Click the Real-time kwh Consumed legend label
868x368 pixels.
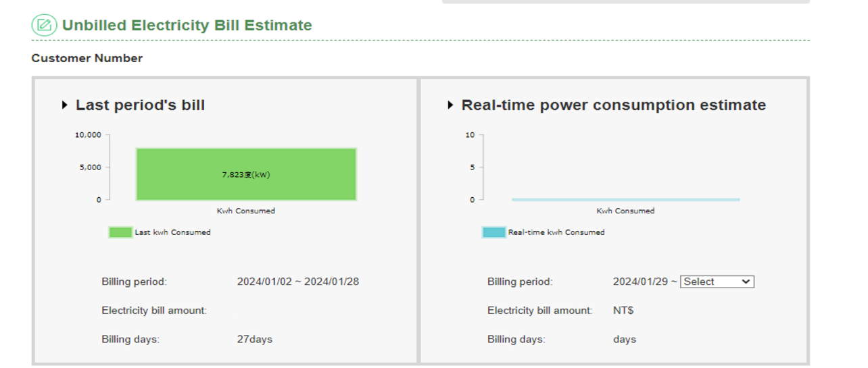[556, 232]
